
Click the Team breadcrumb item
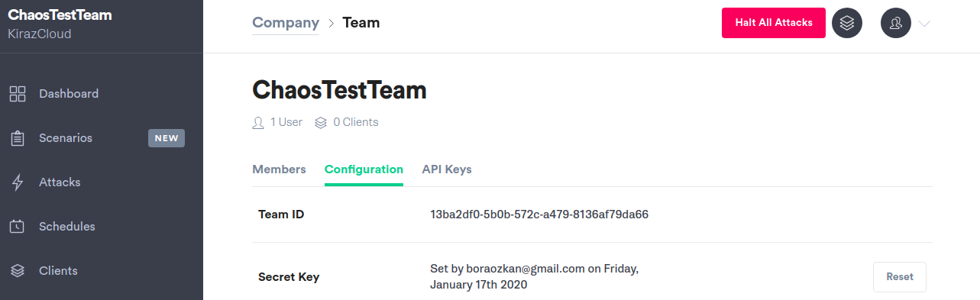[x=361, y=23]
